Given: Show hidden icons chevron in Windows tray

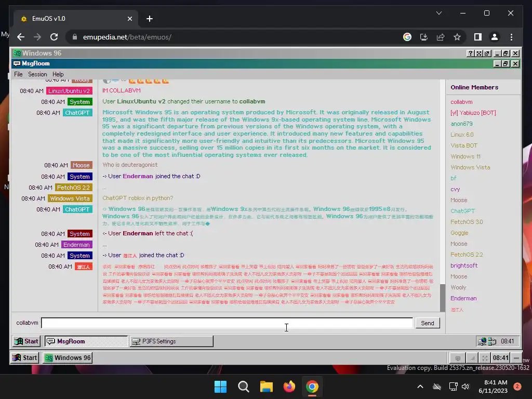Looking at the screenshot, I should [420, 387].
